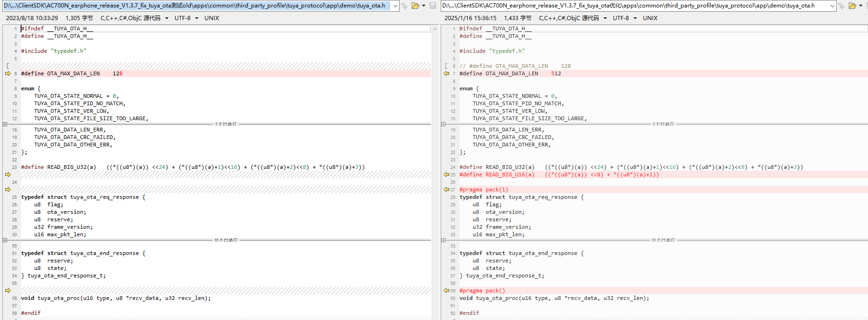Click the right file's UNIX line ending label
The width and height of the screenshot is (868, 320).
[650, 18]
